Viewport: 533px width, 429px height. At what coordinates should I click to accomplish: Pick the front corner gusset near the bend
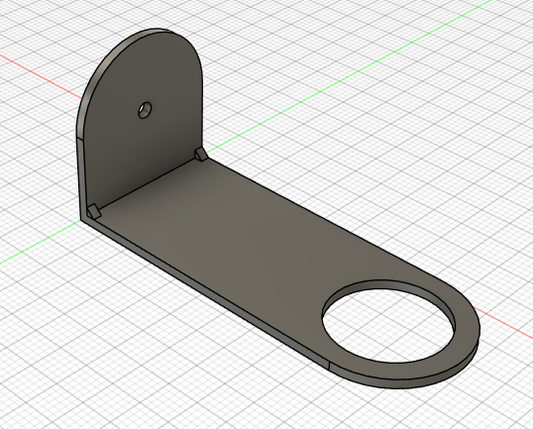(x=93, y=211)
